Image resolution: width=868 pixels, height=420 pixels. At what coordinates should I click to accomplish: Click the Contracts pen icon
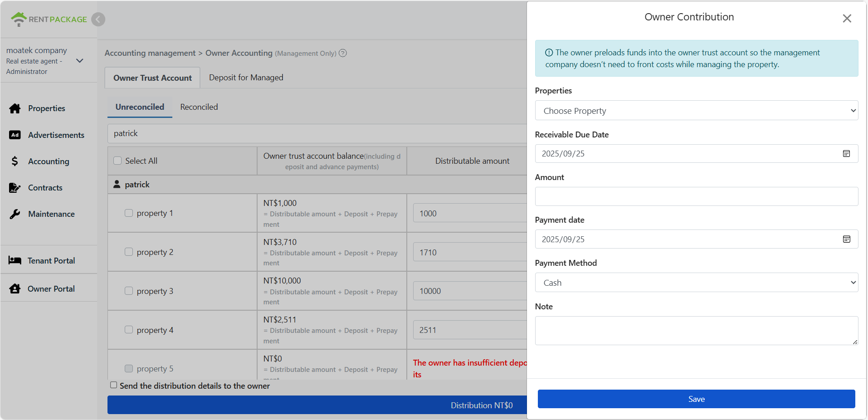[15, 188]
